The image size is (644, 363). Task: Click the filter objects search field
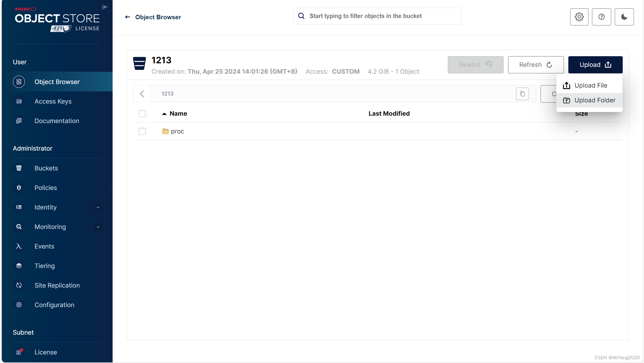(381, 16)
